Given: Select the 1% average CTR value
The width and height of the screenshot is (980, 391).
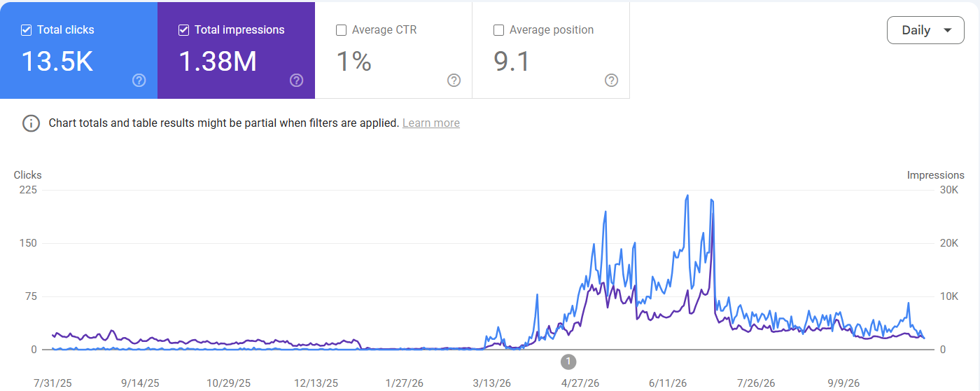Looking at the screenshot, I should coord(353,62).
